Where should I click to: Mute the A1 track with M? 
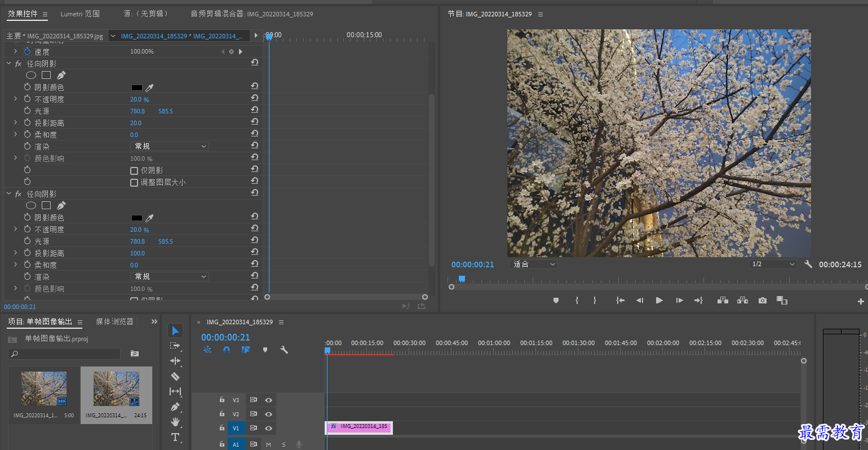[268, 444]
